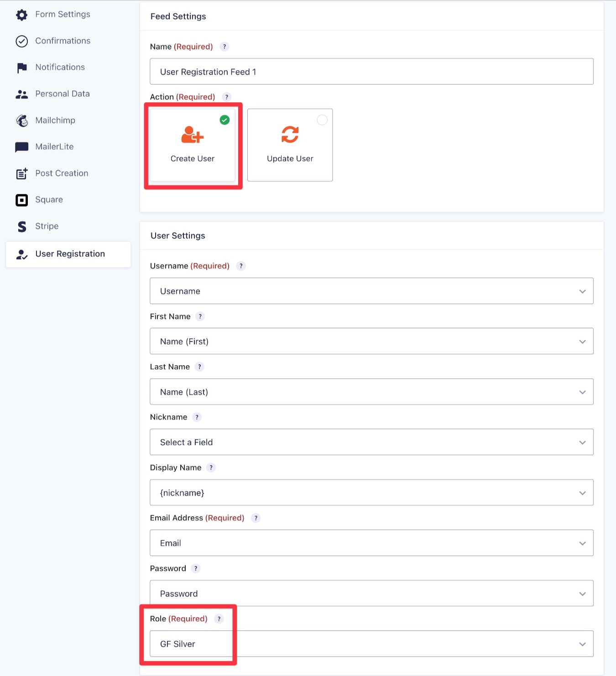
Task: Click the green checkmark on Create User
Action: [x=224, y=120]
